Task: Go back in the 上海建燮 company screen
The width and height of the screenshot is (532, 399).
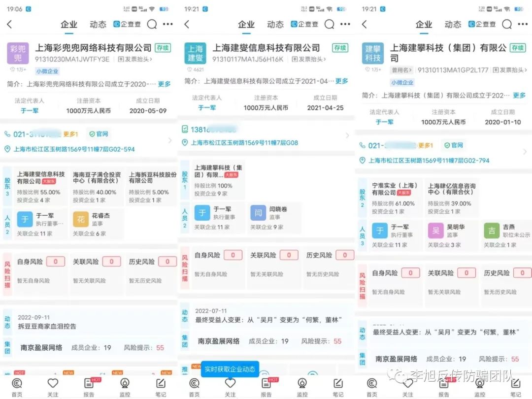Action: tap(187, 24)
